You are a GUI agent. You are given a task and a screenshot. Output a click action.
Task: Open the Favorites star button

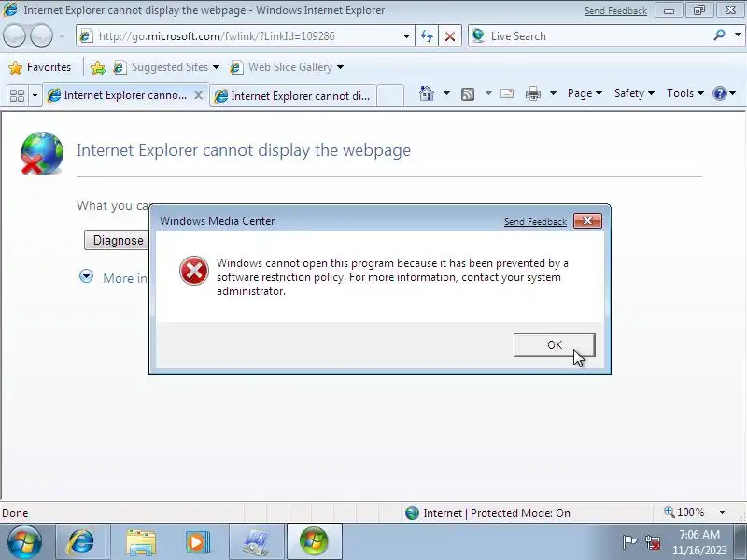pyautogui.click(x=39, y=67)
